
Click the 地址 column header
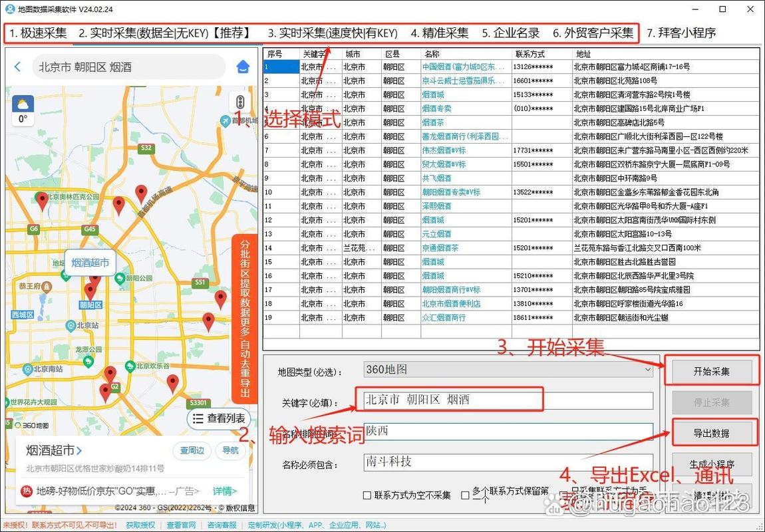tap(667, 54)
